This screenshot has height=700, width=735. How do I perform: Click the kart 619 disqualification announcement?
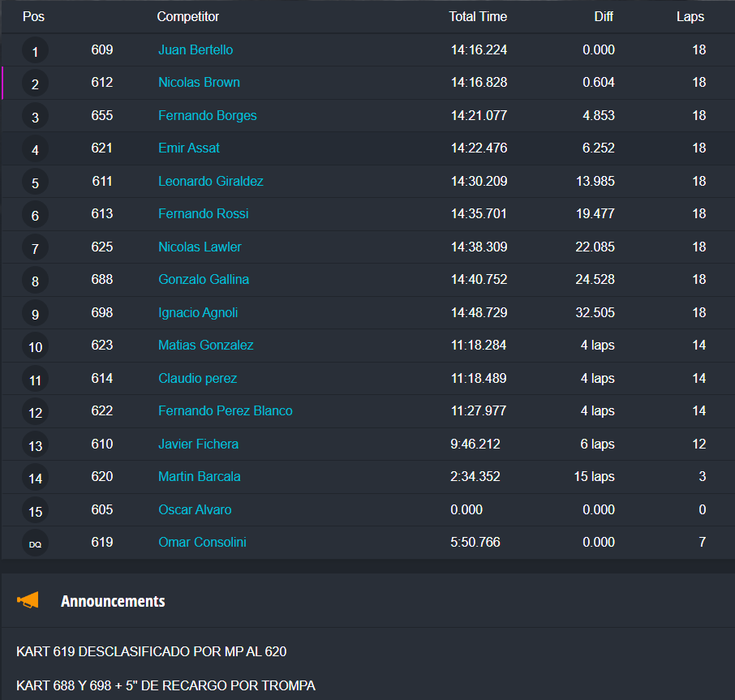[151, 651]
